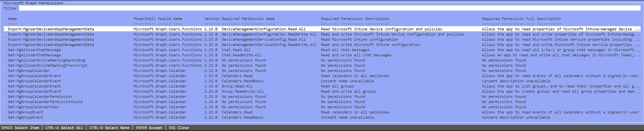Click Calendars.ReadBasic in the Get-MgGroupCalendarEvent row

point(242,81)
